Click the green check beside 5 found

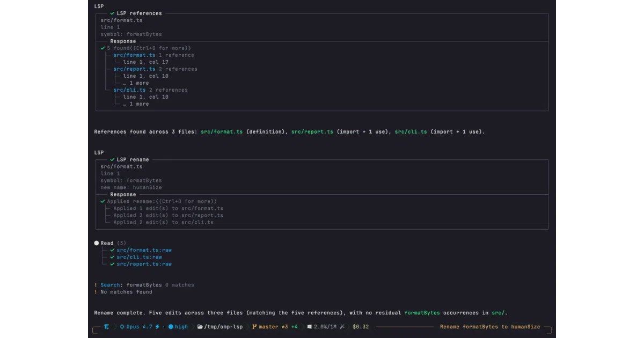click(x=103, y=48)
